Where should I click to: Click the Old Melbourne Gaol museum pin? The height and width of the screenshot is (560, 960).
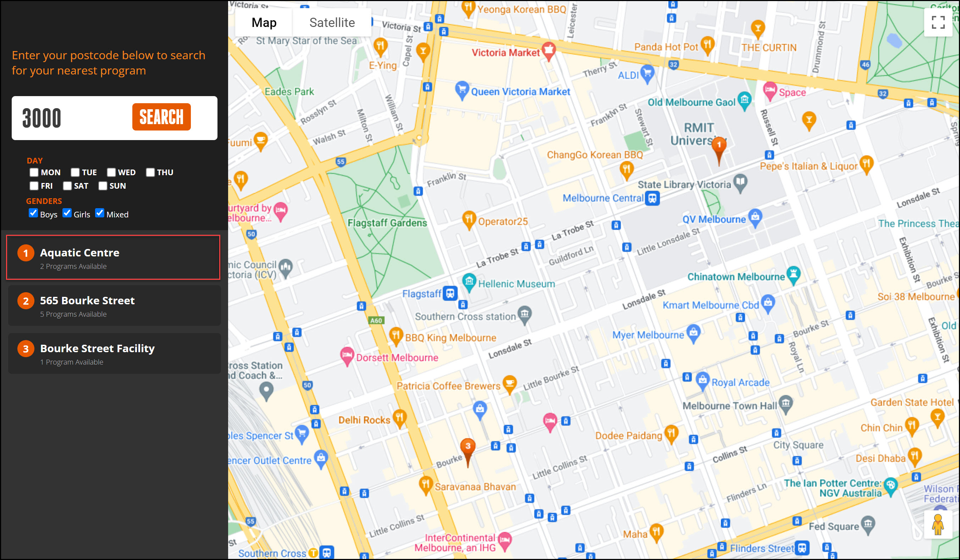click(744, 100)
